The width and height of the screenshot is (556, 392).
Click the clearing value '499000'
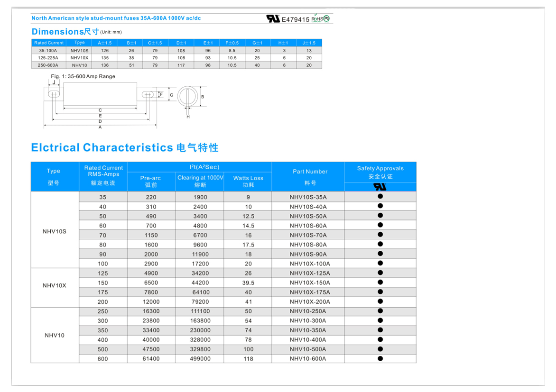tap(200, 359)
